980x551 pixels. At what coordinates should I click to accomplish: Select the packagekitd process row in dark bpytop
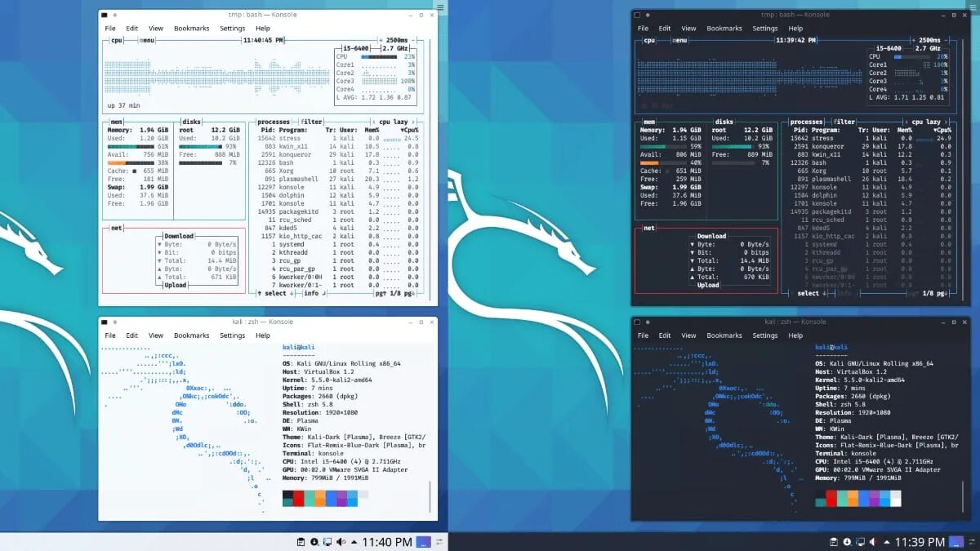tap(870, 211)
